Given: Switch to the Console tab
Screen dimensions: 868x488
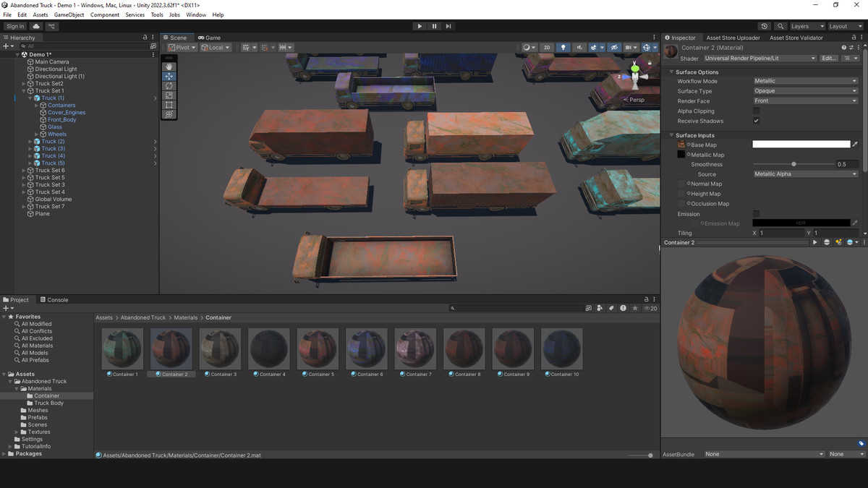Looking at the screenshot, I should (54, 300).
